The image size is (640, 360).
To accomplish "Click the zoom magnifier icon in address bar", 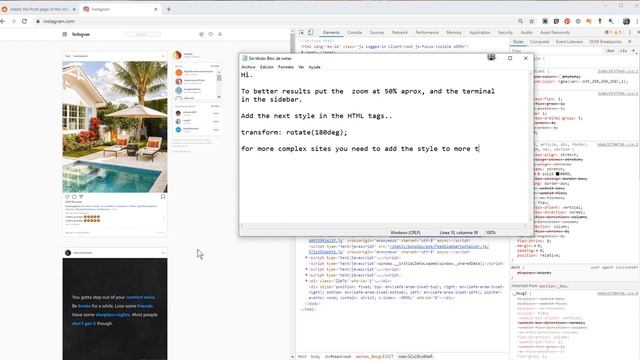I will (520, 21).
